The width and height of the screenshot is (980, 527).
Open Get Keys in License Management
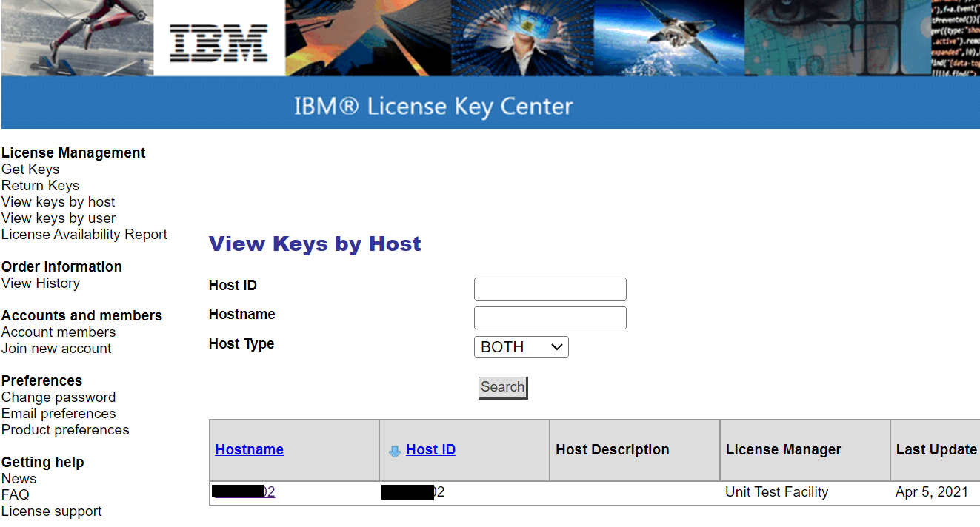(x=30, y=169)
